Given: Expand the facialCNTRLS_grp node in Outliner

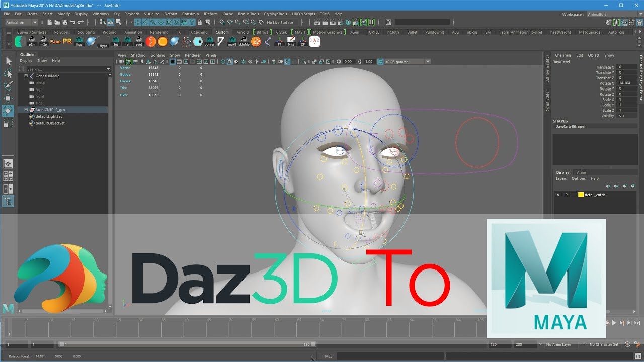Looking at the screenshot, I should point(26,110).
